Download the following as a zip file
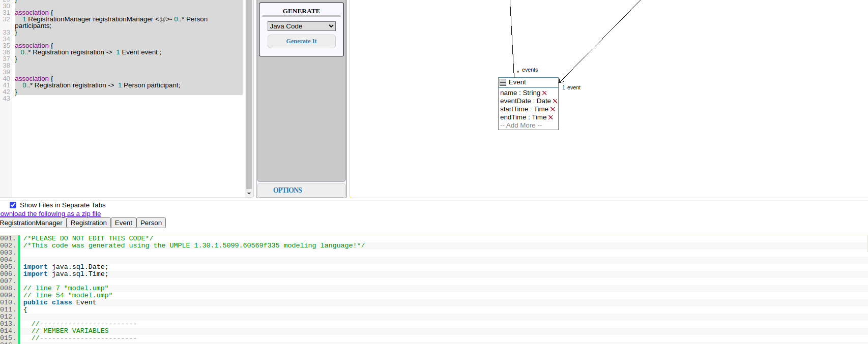Image resolution: width=868 pixels, height=344 pixels. point(50,214)
